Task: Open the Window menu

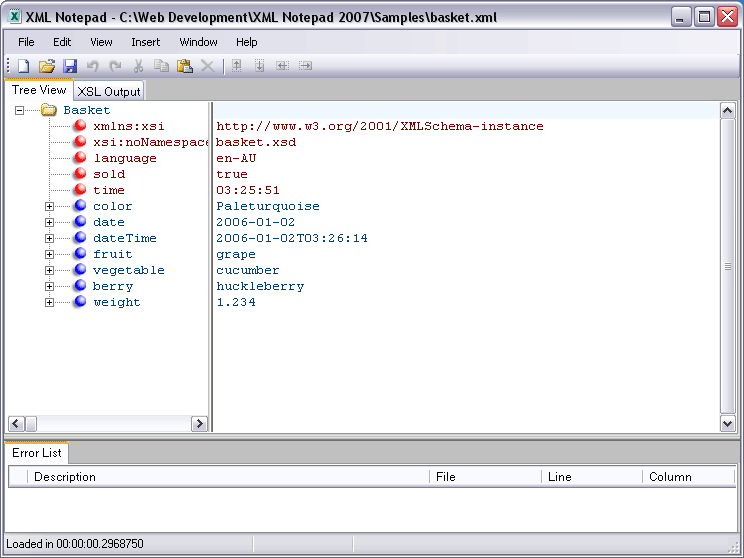Action: tap(198, 42)
